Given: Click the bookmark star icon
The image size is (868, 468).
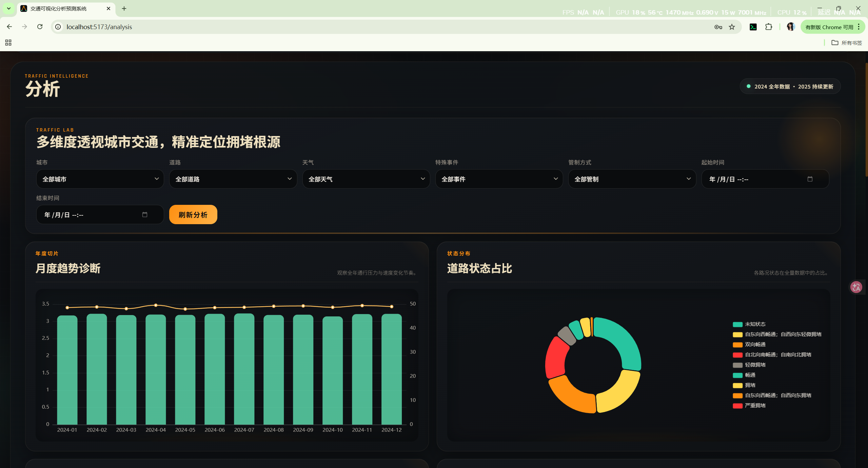Looking at the screenshot, I should click(x=732, y=27).
